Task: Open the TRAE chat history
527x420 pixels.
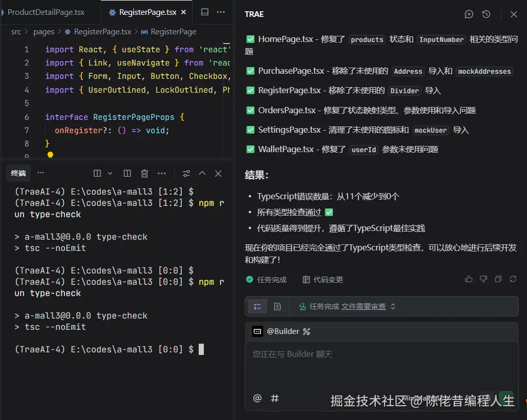Action: [x=486, y=14]
